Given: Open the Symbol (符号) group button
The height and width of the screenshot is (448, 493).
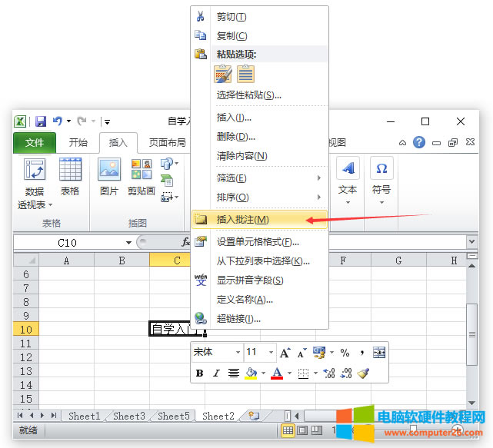Looking at the screenshot, I should click(x=381, y=181).
